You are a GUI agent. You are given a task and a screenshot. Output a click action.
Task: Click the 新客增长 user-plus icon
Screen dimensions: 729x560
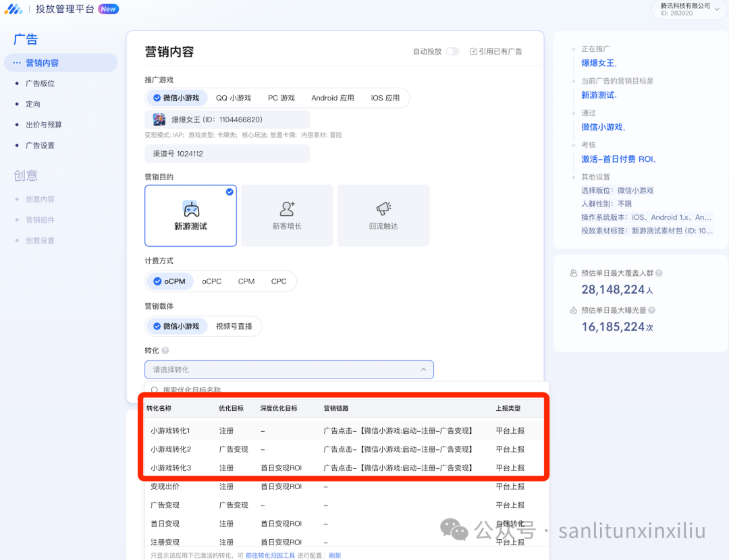coord(287,208)
